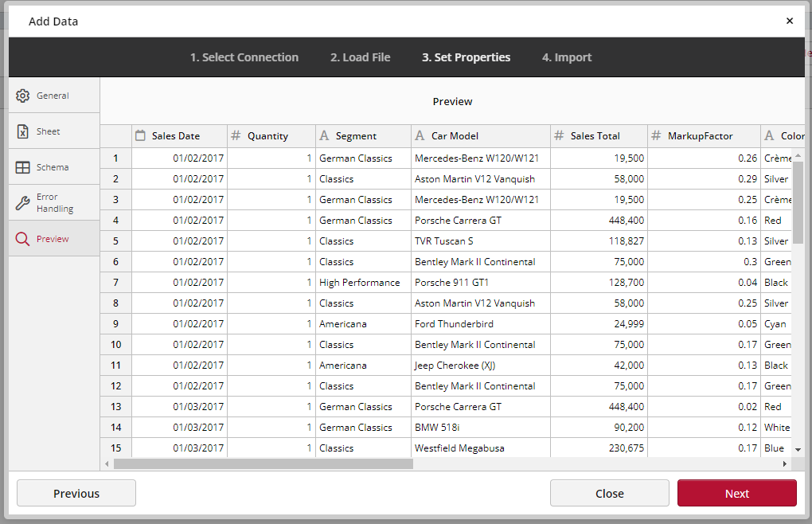This screenshot has width=812, height=524.
Task: Go to step 2. Load File
Action: click(360, 57)
